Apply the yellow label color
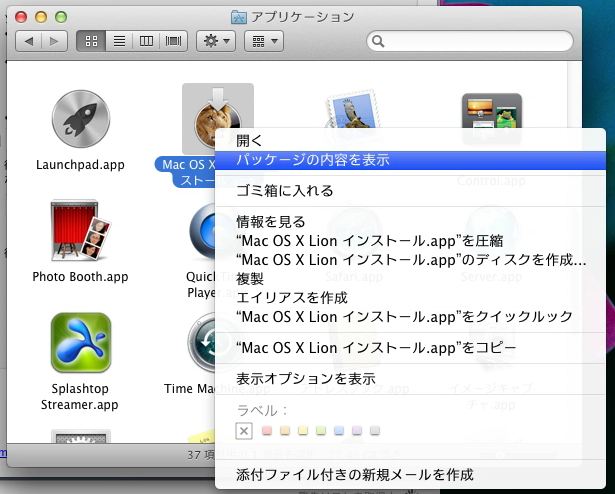The height and width of the screenshot is (494, 615). (x=303, y=430)
